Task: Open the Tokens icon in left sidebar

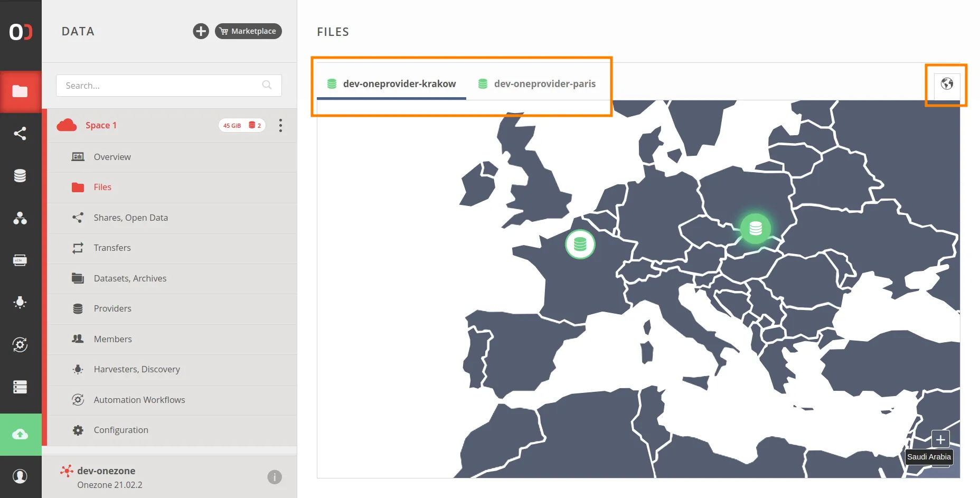Action: (x=20, y=260)
